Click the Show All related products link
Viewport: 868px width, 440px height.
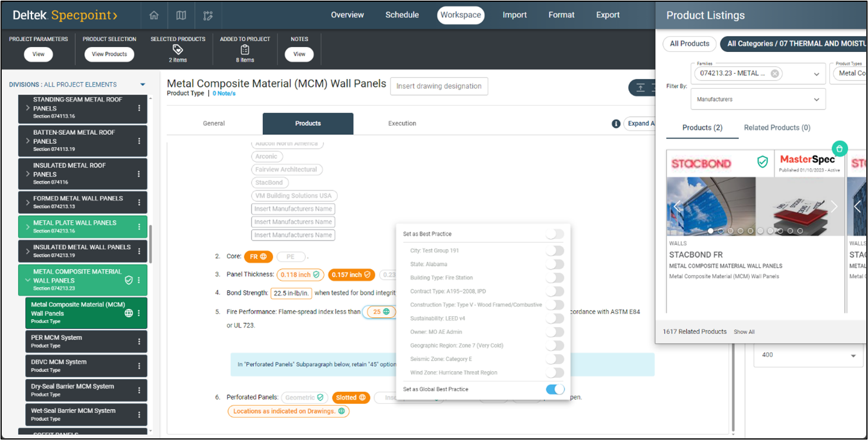point(744,332)
